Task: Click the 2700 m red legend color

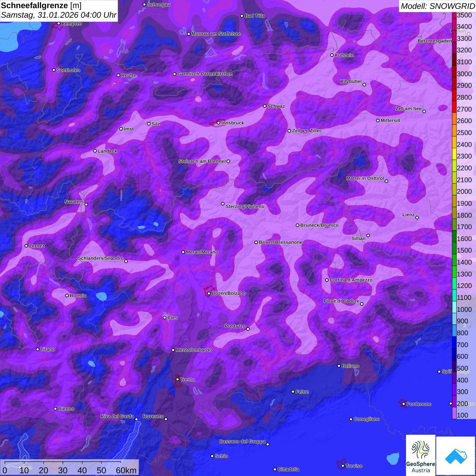Action: [454, 107]
